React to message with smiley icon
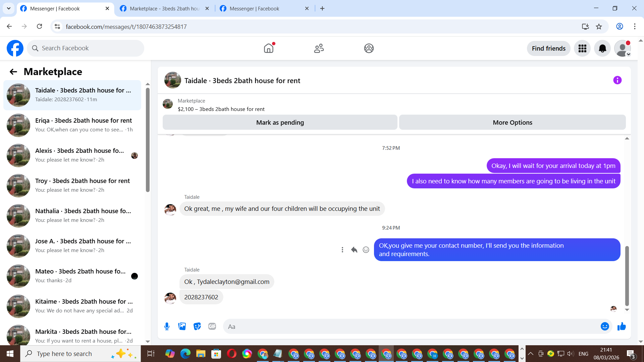 pyautogui.click(x=366, y=250)
